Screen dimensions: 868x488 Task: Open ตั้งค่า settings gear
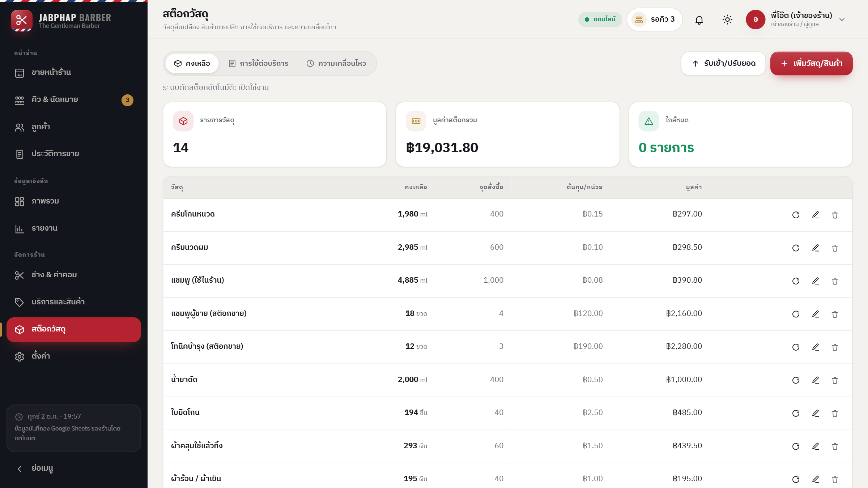coord(74,356)
